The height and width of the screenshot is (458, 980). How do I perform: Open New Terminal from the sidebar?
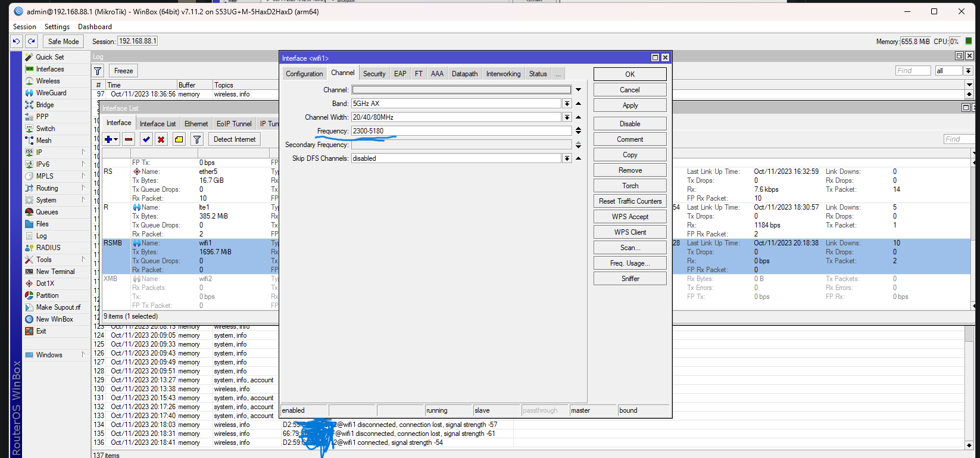coord(55,272)
